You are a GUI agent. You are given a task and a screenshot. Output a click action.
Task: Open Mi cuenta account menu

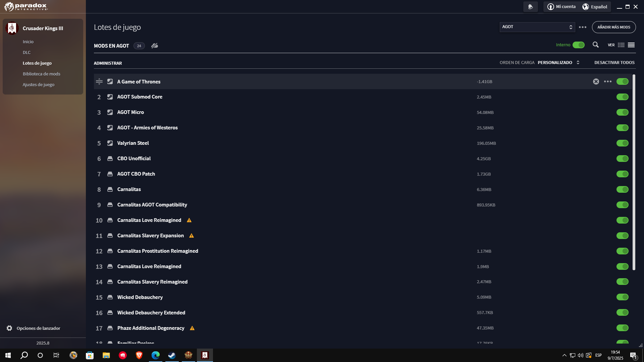point(561,7)
